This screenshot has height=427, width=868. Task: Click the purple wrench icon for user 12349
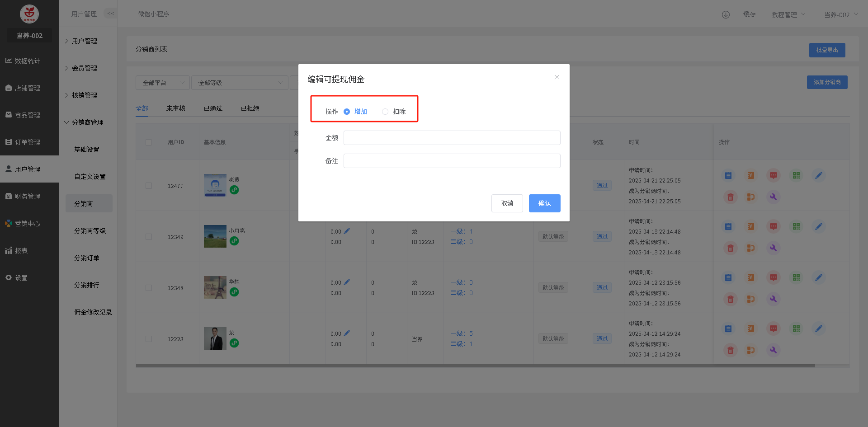(773, 248)
